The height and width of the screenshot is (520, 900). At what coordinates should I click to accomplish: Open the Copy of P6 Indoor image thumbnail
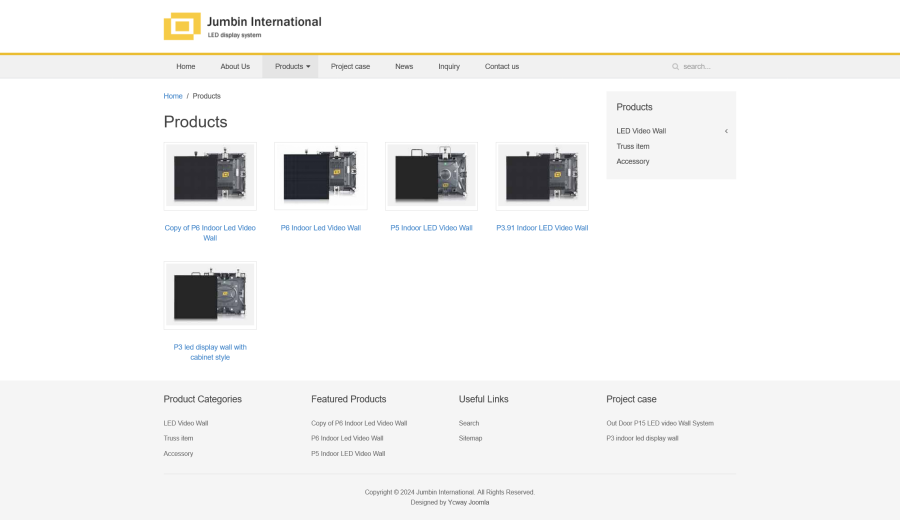coord(210,176)
